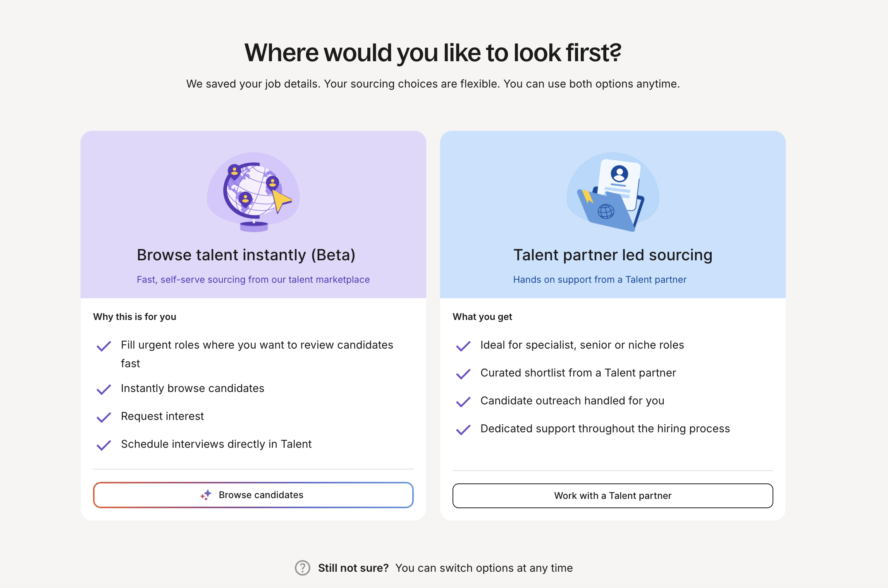Viewport: 888px width, 588px height.
Task: Click checkmark beside 'Schedule interviews directly in Talent'
Action: [104, 445]
